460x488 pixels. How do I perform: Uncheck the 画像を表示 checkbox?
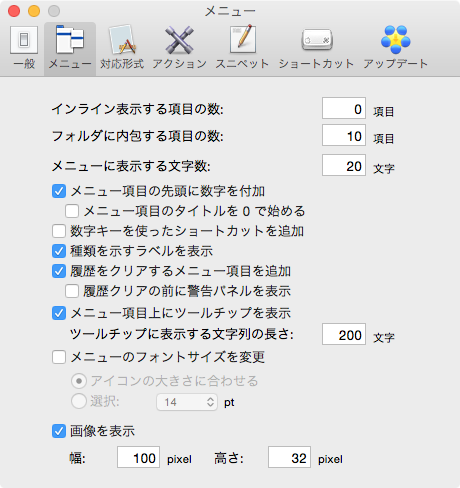pos(59,431)
